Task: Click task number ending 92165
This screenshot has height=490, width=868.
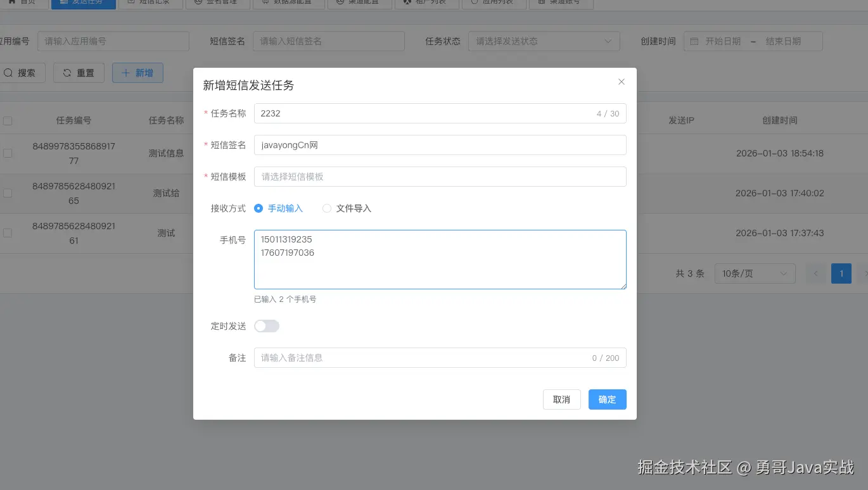Action: click(x=73, y=193)
